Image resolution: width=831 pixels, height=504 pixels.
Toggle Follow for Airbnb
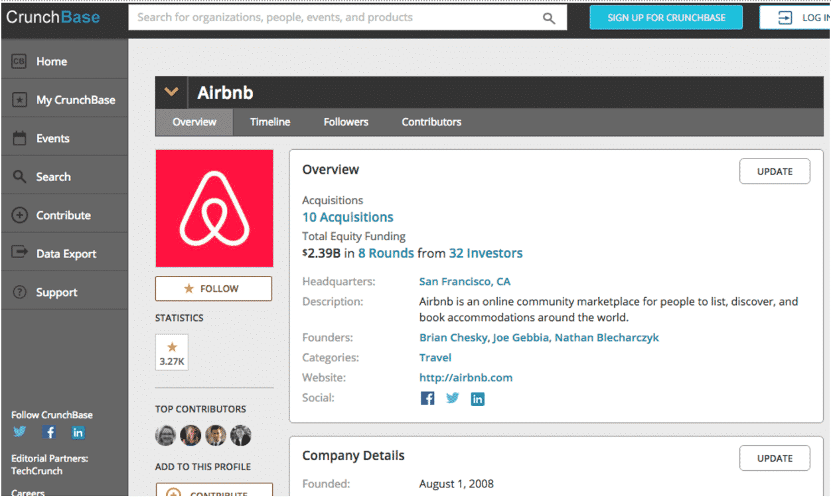coord(214,288)
